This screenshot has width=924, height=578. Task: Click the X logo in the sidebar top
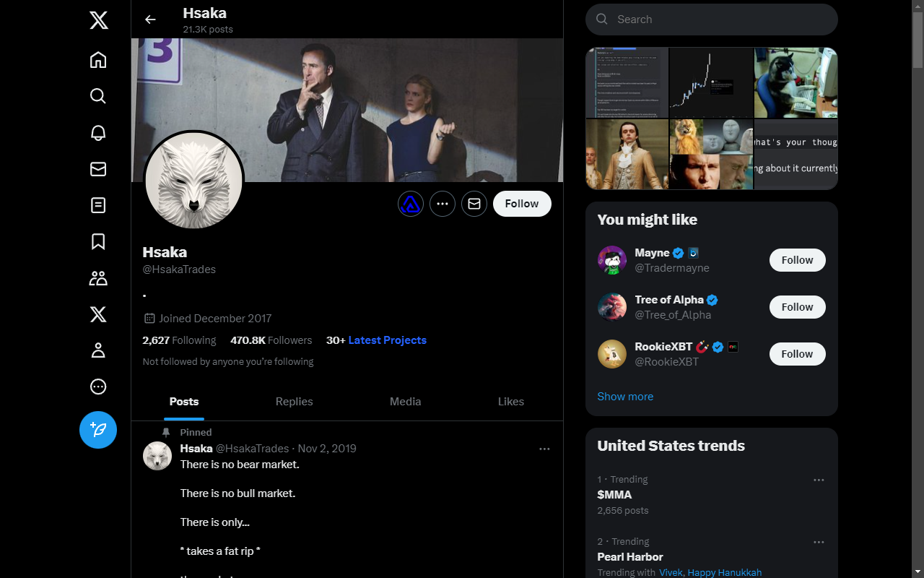point(98,20)
